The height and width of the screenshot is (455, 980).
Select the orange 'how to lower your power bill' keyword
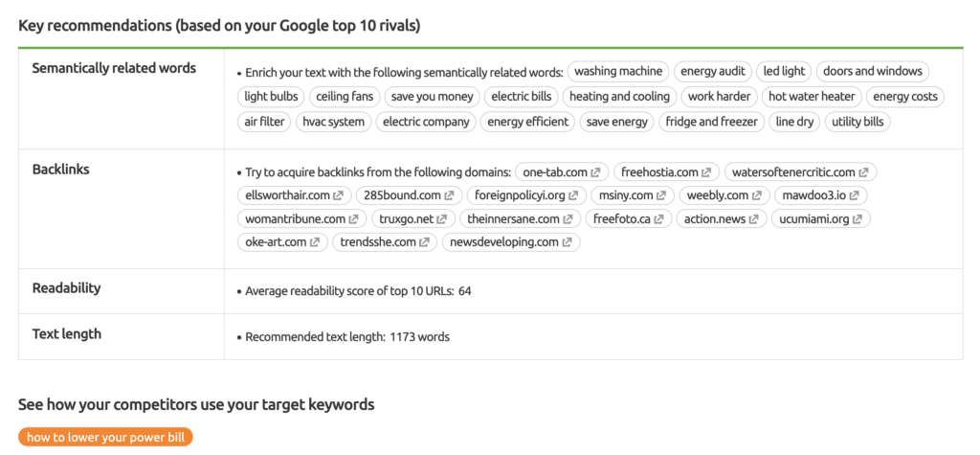(x=105, y=438)
